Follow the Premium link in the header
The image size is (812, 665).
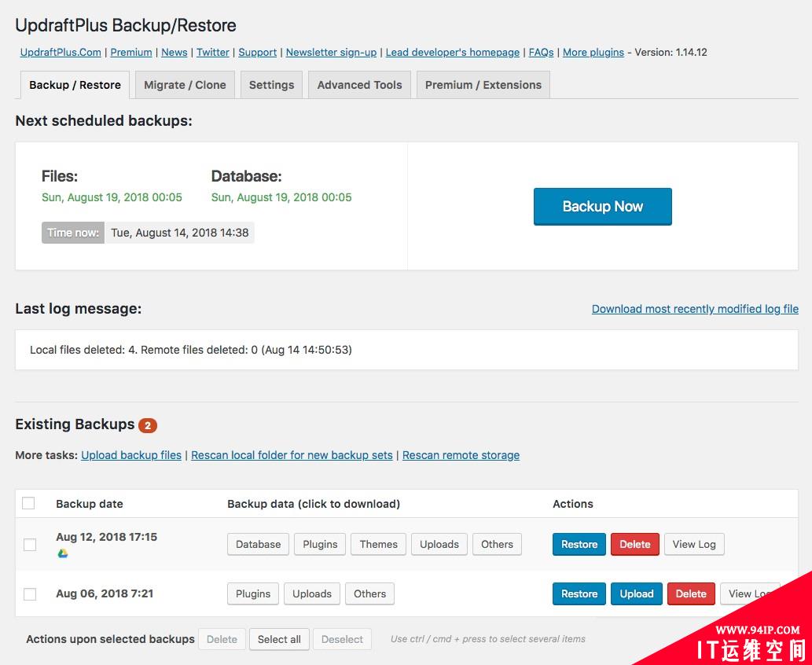131,53
